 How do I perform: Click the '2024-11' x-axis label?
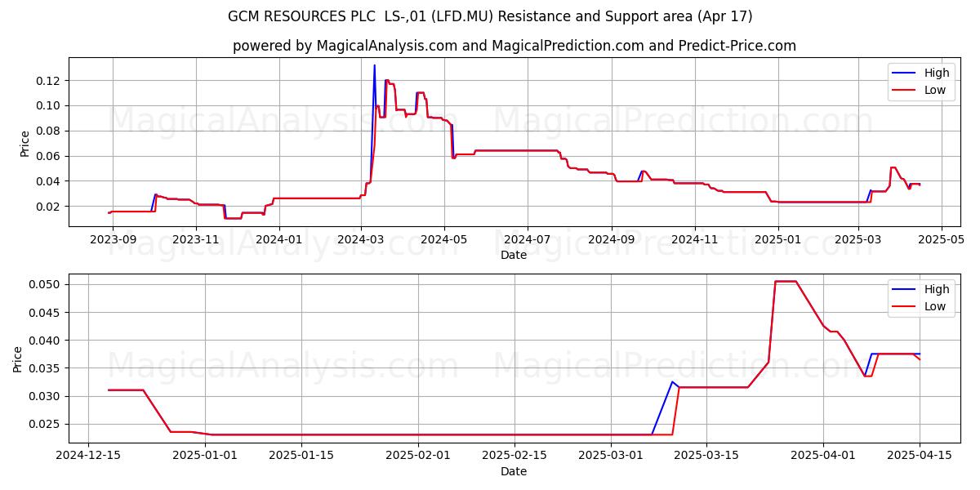point(695,239)
